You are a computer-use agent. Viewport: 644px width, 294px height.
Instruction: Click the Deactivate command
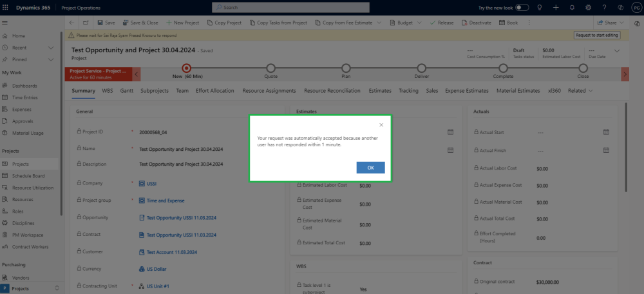[476, 23]
